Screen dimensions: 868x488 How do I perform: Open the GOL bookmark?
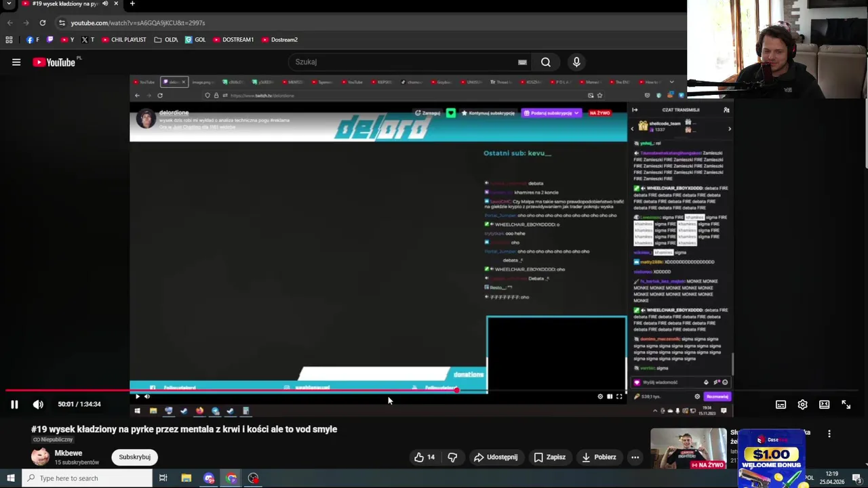coord(195,39)
